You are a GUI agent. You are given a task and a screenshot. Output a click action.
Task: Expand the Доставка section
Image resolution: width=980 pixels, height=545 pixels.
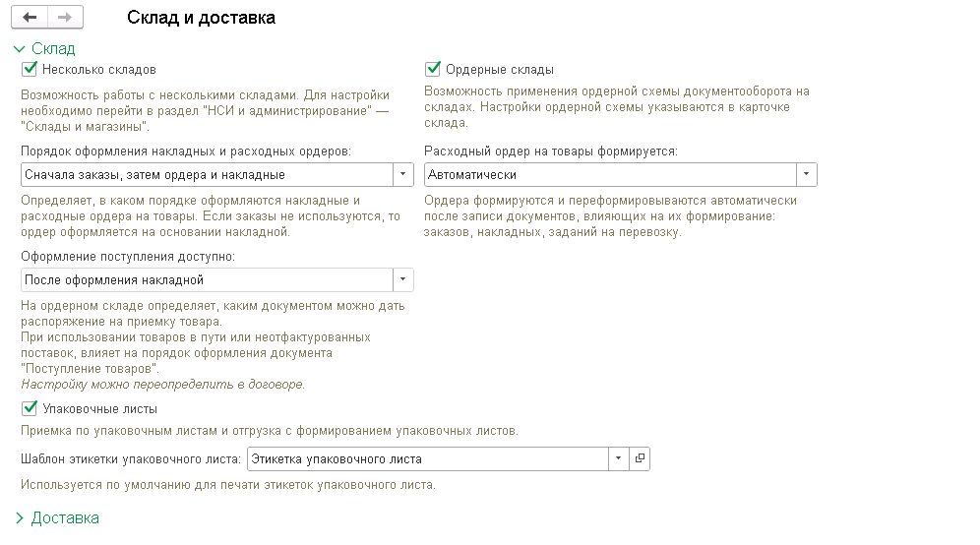pos(19,517)
